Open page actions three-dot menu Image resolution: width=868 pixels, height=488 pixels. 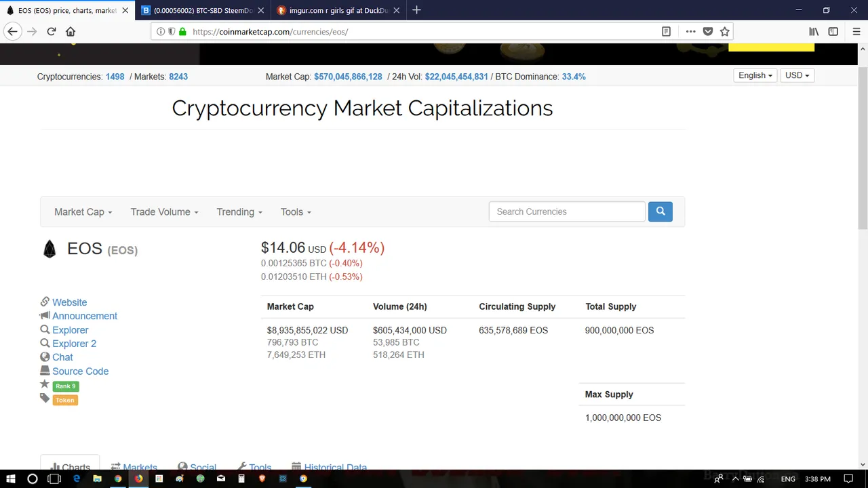click(690, 32)
